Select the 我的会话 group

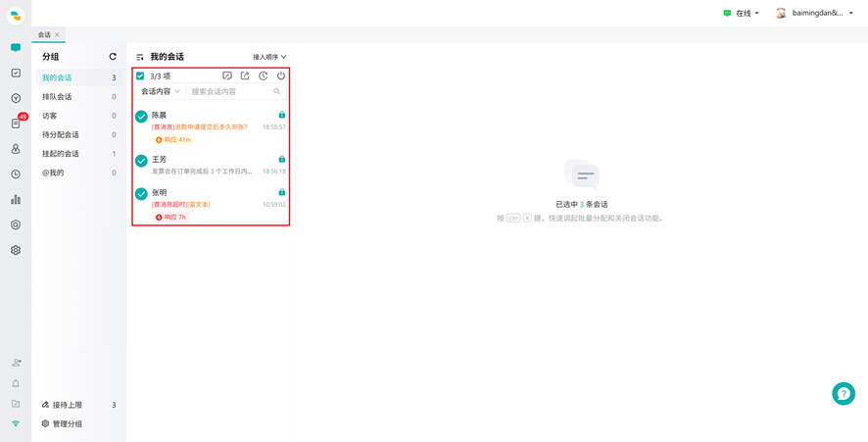[x=79, y=77]
